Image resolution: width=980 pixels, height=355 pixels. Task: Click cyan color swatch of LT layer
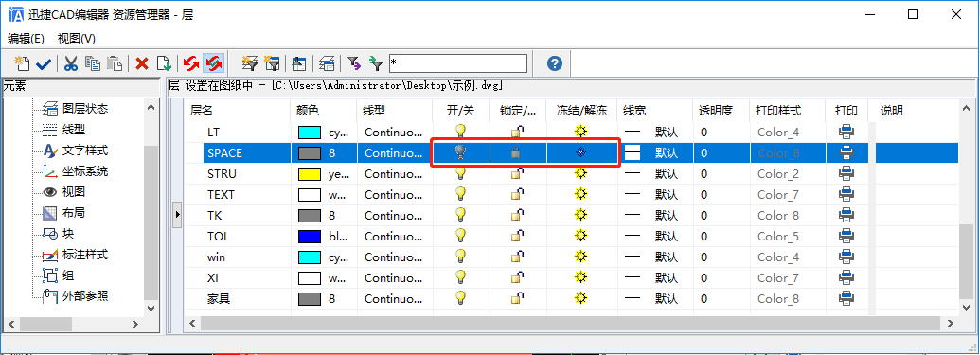point(310,132)
